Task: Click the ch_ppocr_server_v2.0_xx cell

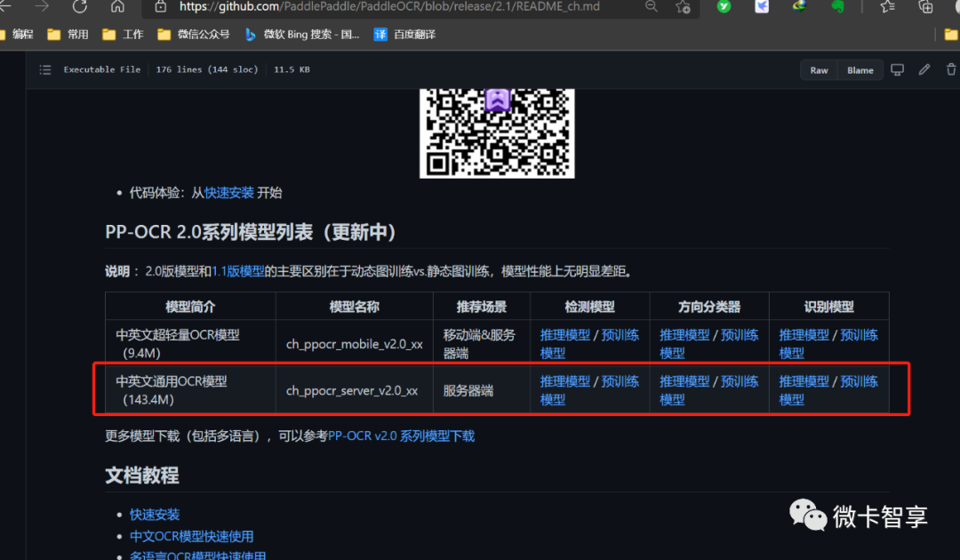Action: tap(354, 390)
